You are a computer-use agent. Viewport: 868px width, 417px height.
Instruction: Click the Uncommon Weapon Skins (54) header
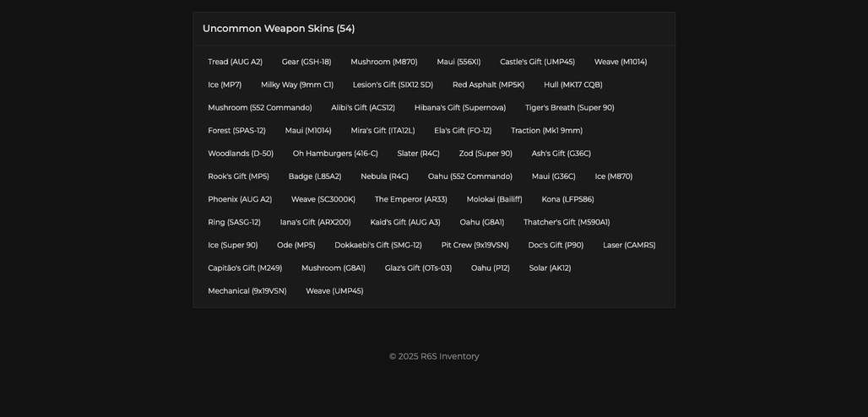tap(279, 29)
